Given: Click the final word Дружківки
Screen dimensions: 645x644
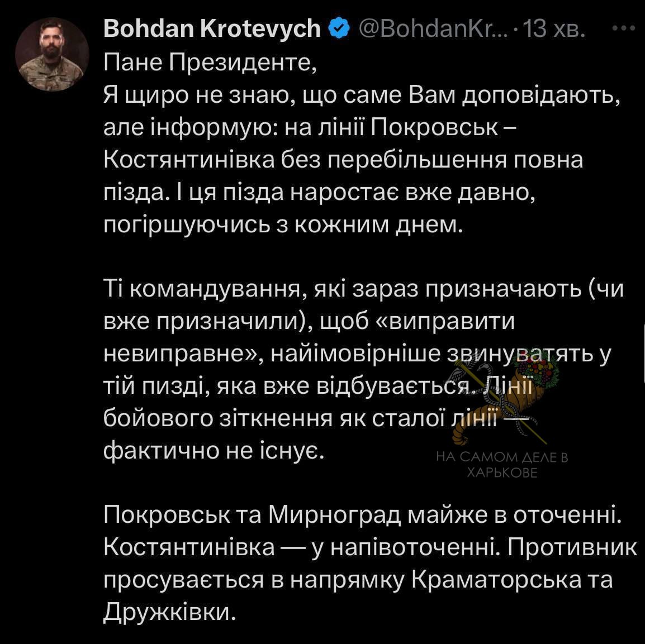Looking at the screenshot, I should [170, 612].
